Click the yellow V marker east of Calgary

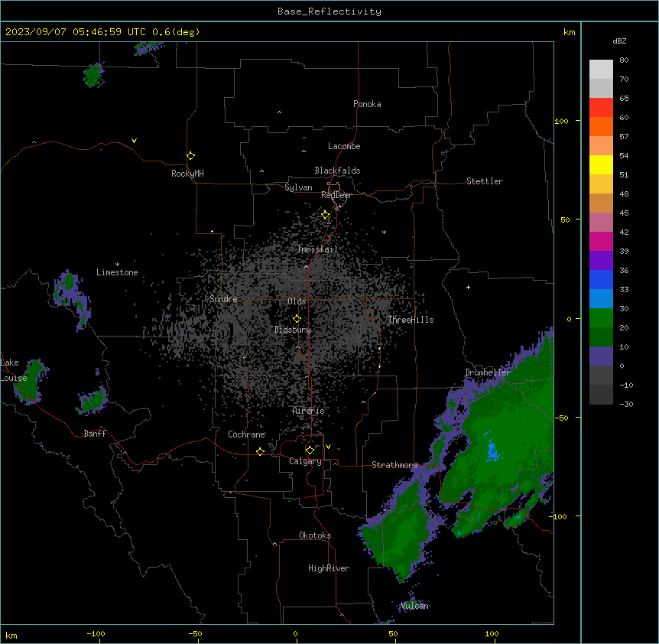click(x=328, y=447)
